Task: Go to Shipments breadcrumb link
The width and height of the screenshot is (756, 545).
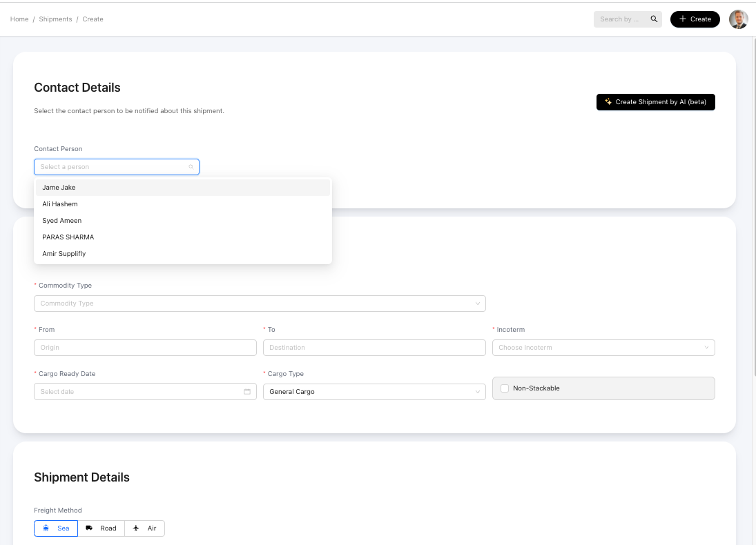Action: [55, 19]
